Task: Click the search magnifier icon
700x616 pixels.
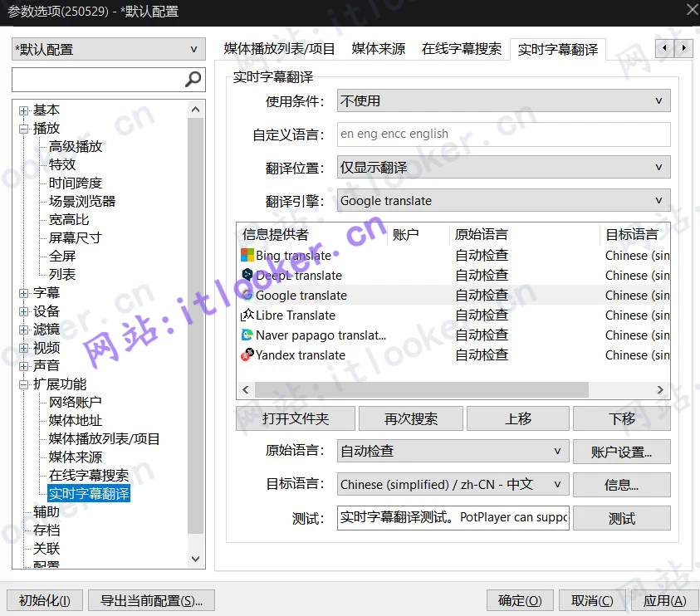Action: pyautogui.click(x=193, y=80)
